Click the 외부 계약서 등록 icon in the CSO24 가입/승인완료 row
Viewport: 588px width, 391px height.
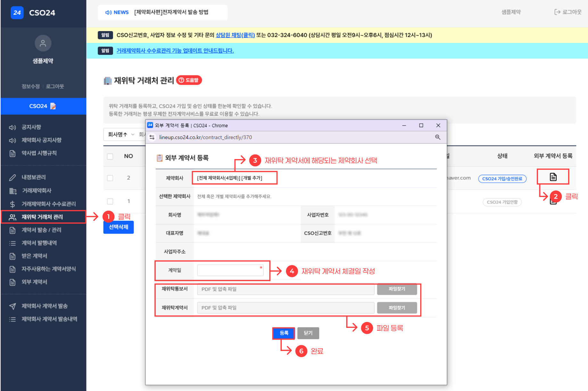[553, 177]
